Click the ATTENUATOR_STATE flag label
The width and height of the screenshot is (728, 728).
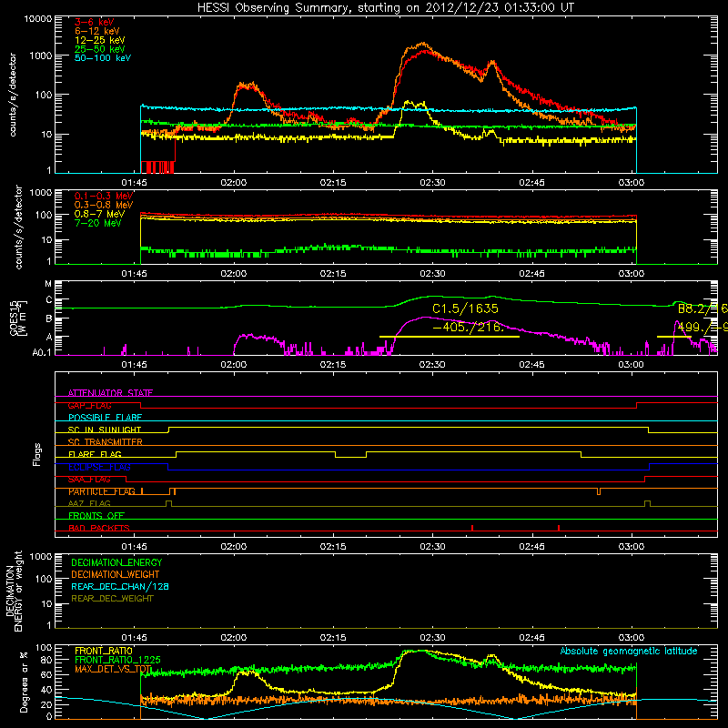[110, 393]
